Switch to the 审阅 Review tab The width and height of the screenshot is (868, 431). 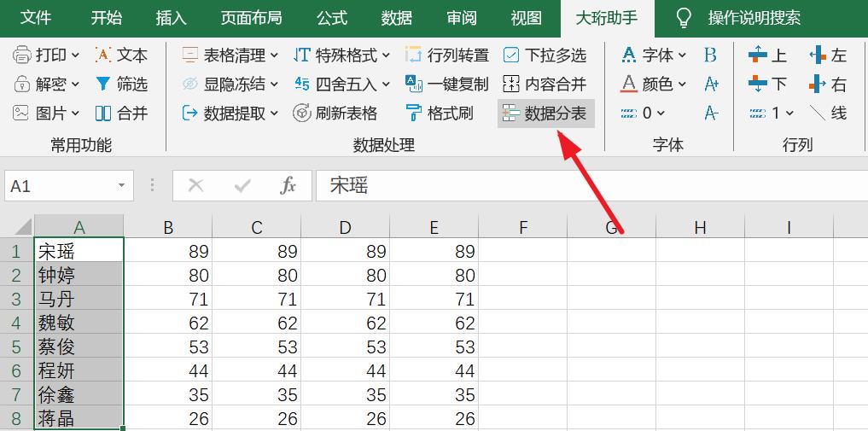tap(462, 18)
